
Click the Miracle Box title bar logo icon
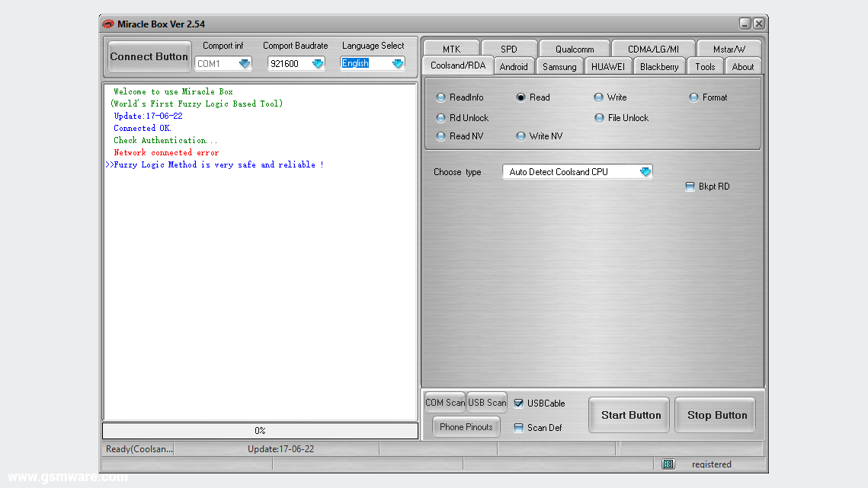coord(108,24)
